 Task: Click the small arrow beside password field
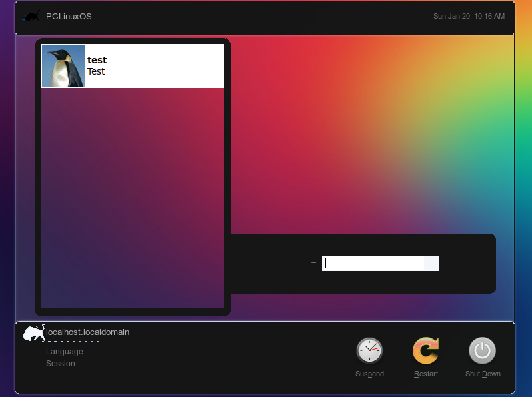coord(313,263)
